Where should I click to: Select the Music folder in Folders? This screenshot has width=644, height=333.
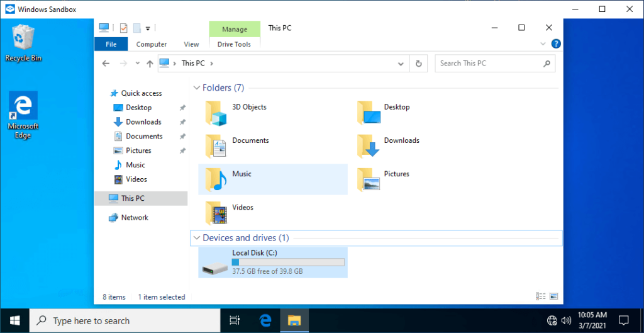coord(273,179)
